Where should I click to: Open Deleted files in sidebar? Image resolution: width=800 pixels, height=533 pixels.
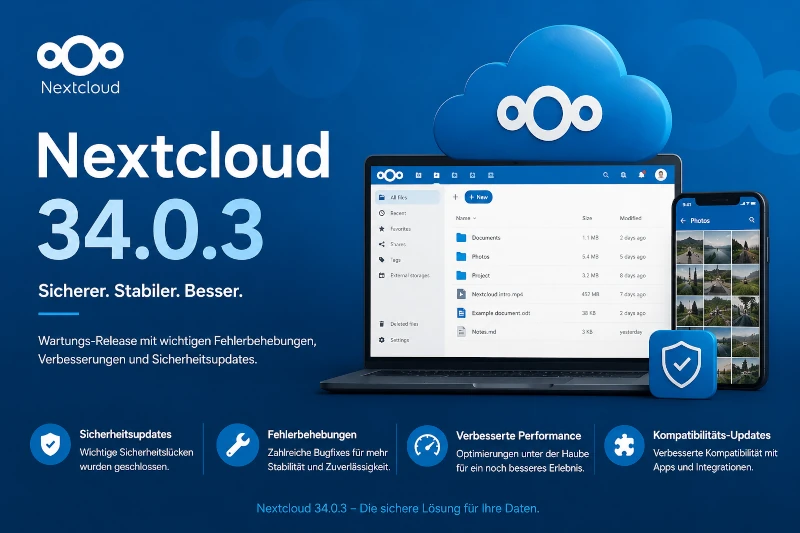[405, 324]
